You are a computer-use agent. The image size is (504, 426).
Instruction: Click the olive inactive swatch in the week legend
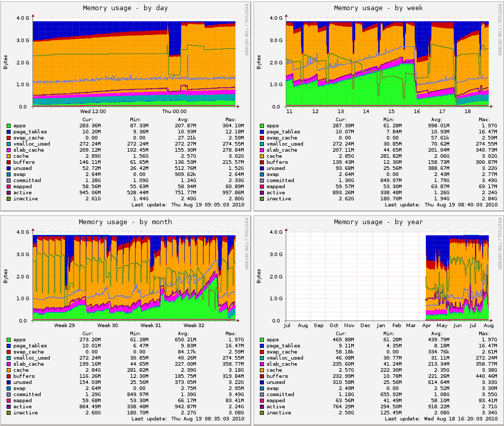262,199
